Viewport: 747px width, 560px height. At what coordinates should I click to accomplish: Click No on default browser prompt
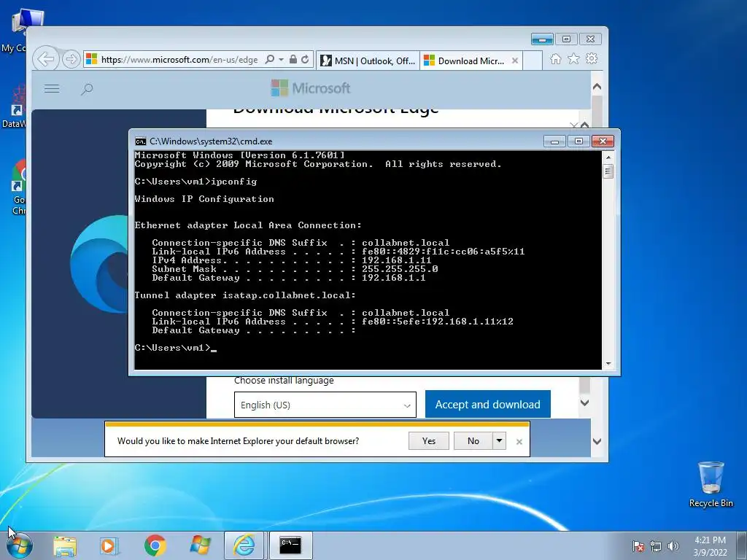473,441
